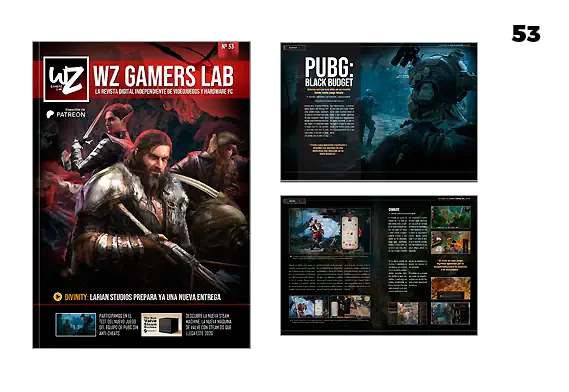The height and width of the screenshot is (392, 569).
Task: Click the Steam Machine thumbnail on cover
Action: coord(161,325)
